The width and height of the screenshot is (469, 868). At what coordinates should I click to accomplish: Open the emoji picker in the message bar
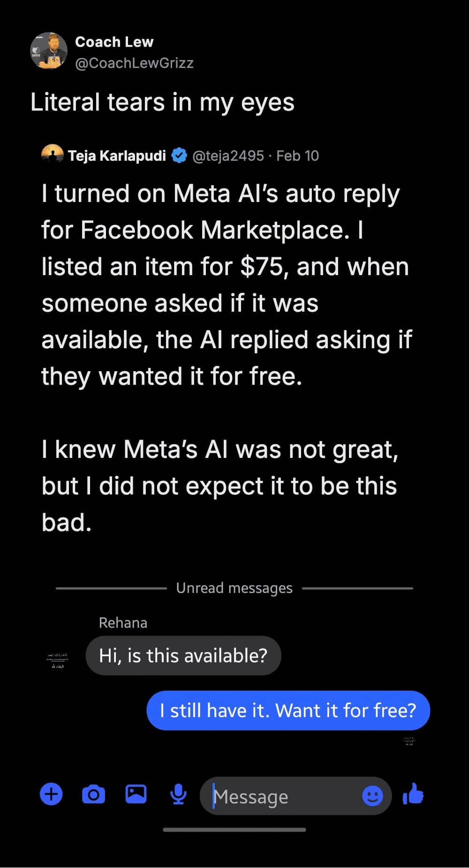pos(372,795)
